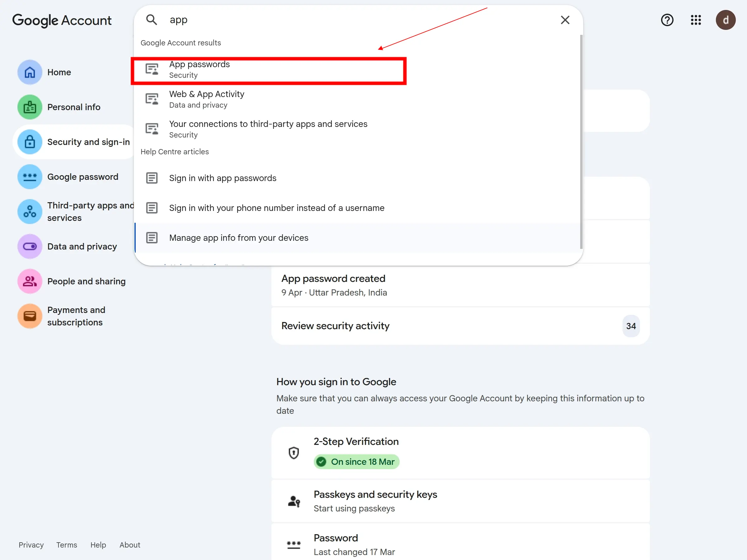Click the third-party connections result icon

pyautogui.click(x=152, y=129)
